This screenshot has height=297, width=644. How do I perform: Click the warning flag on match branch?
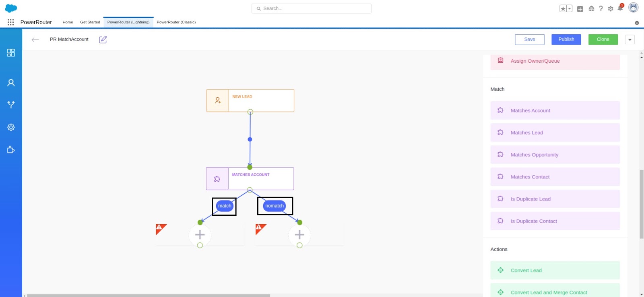tap(161, 229)
